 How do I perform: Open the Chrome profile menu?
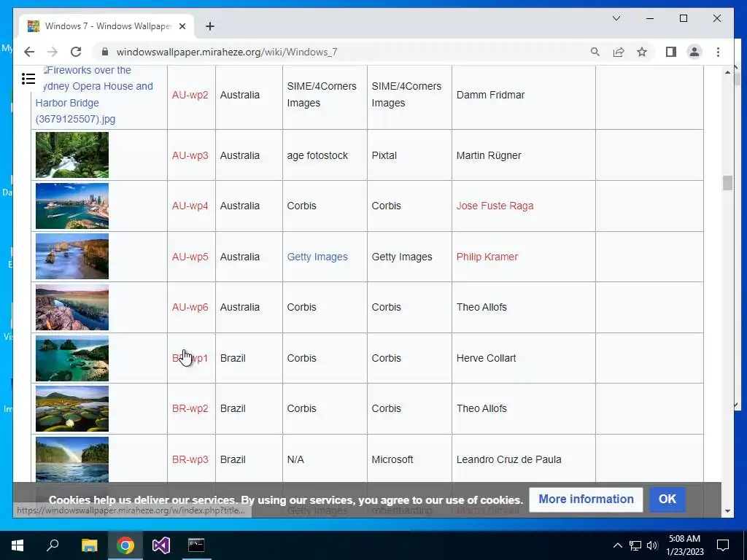(x=694, y=52)
